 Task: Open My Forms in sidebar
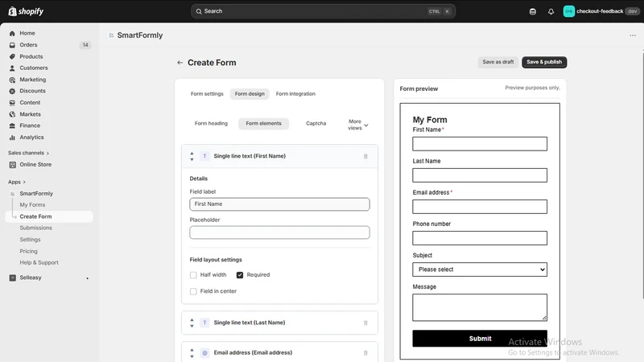pos(32,205)
